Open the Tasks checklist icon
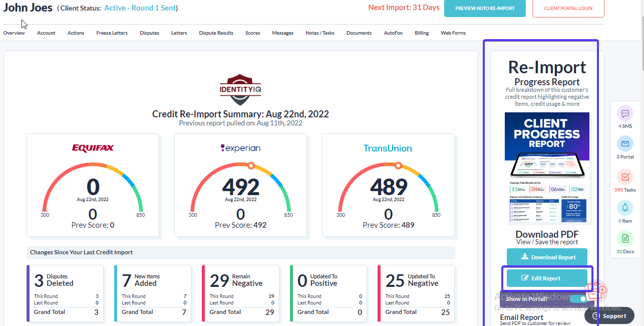The image size is (644, 326). coord(625,177)
